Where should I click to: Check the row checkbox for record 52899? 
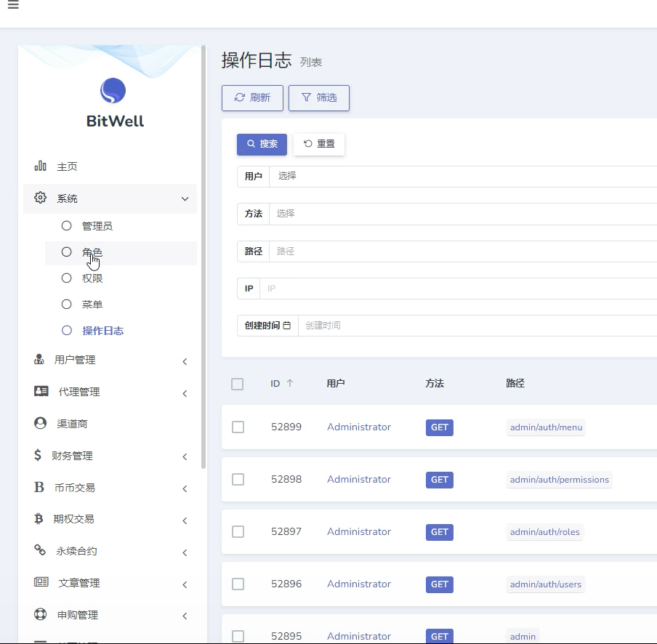(x=238, y=427)
